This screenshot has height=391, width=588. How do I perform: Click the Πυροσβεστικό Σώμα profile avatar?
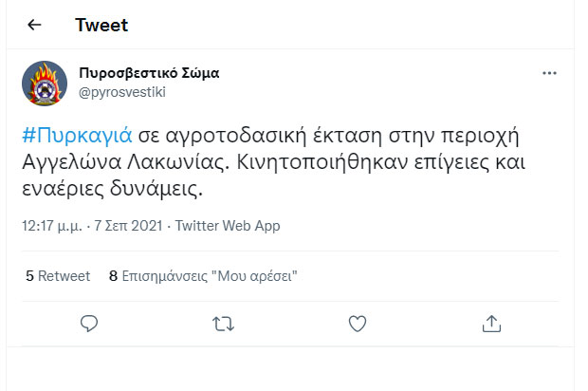click(x=45, y=84)
